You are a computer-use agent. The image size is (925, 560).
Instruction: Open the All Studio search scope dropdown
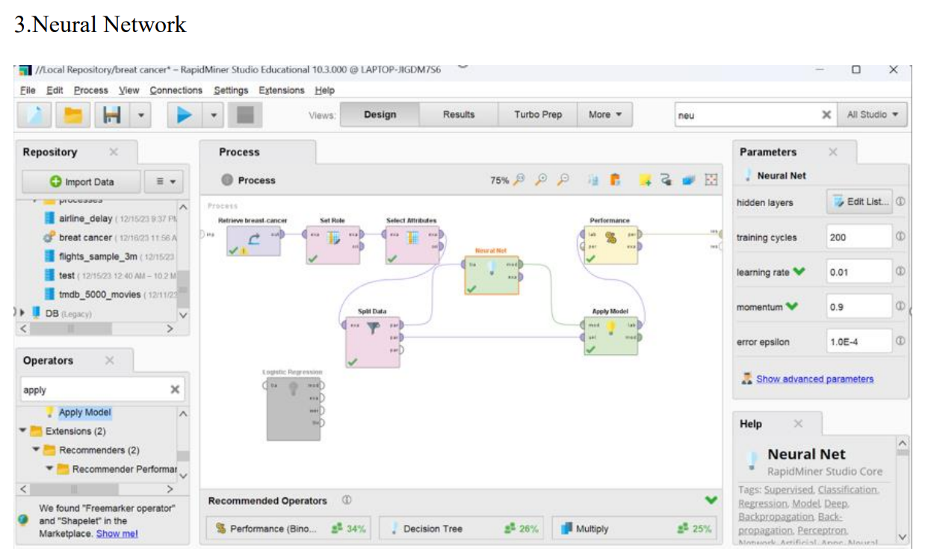[x=872, y=115]
